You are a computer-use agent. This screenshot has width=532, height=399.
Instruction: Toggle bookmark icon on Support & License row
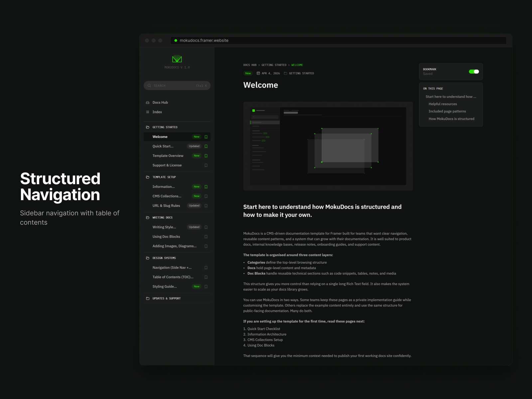206,165
